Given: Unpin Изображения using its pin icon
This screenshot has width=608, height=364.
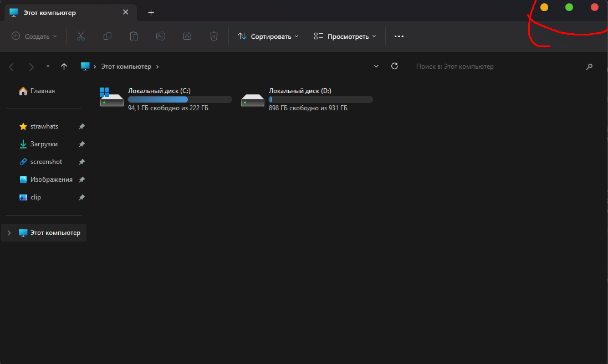Looking at the screenshot, I should point(82,180).
